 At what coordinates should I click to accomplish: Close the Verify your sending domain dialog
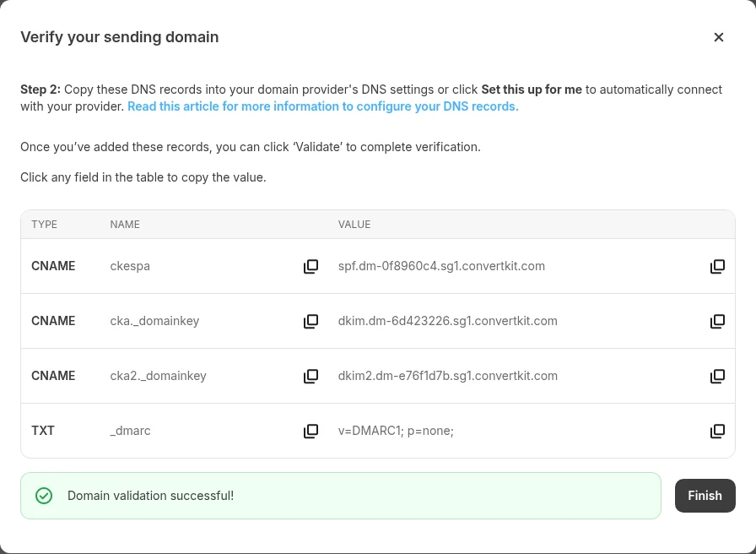coord(718,37)
